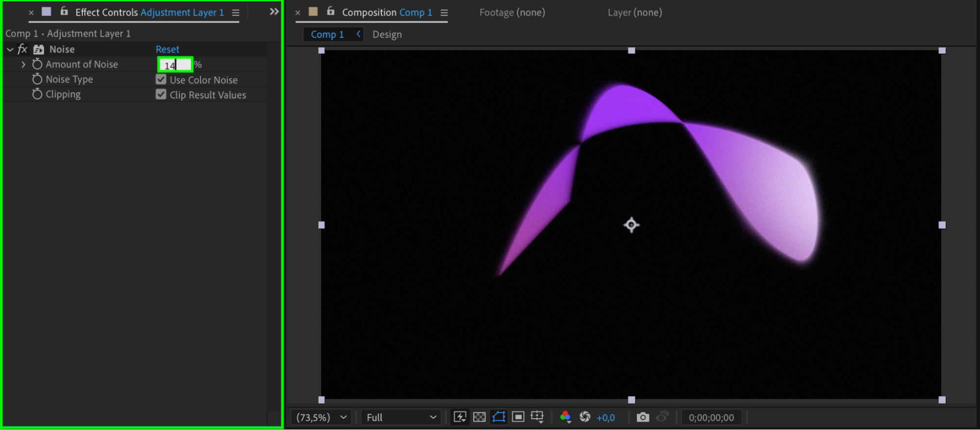The width and height of the screenshot is (980, 430).
Task: Expand the Amount of Noise property
Action: click(23, 64)
